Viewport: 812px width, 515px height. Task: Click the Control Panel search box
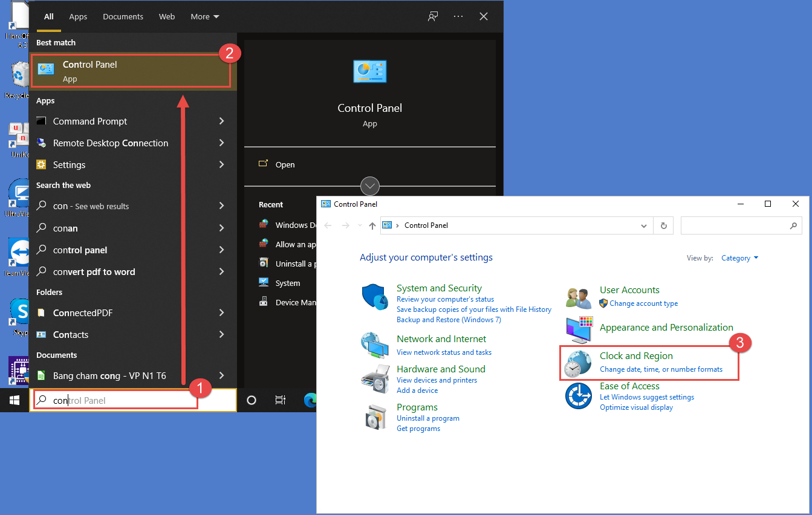click(x=741, y=225)
